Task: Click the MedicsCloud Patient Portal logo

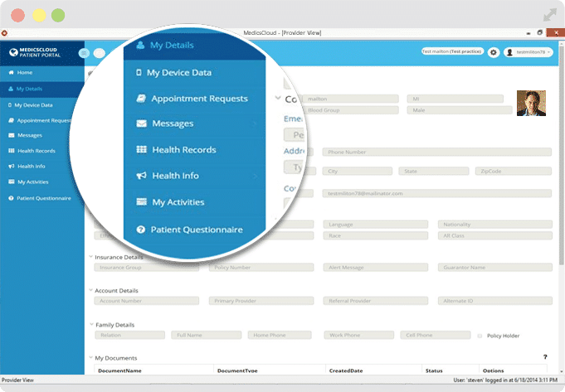Action: [x=35, y=52]
